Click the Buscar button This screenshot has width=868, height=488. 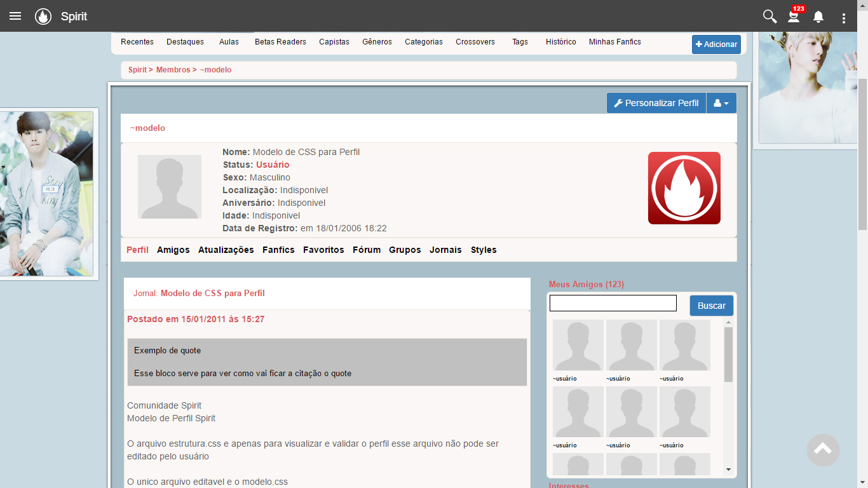(x=712, y=306)
